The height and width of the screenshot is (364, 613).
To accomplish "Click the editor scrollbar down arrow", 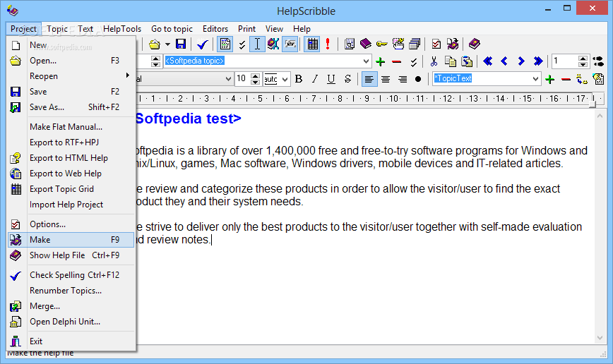I will click(x=600, y=338).
